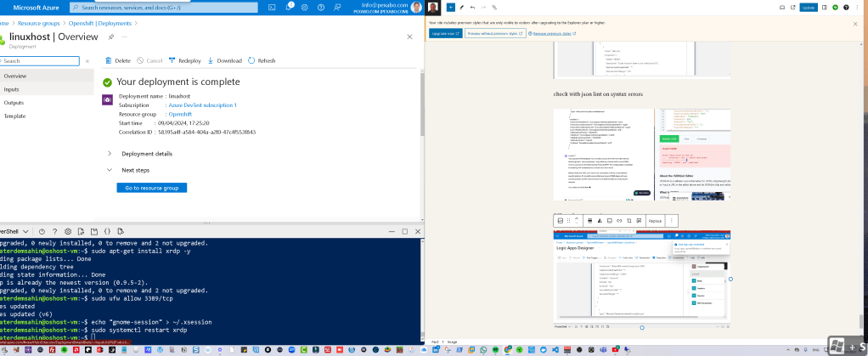
Task: Open the WordPress block inserter plus button
Action: click(x=451, y=7)
